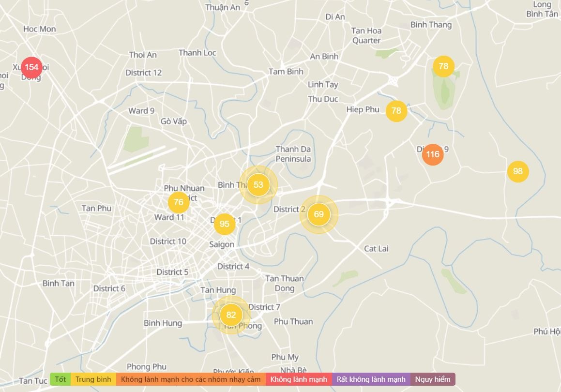The image size is (561, 392).
Task: Select the orange 116 AQI marker
Action: pos(432,154)
